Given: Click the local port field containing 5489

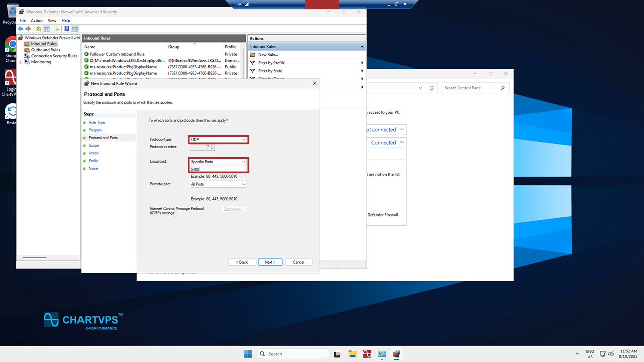Looking at the screenshot, I should [218, 169].
